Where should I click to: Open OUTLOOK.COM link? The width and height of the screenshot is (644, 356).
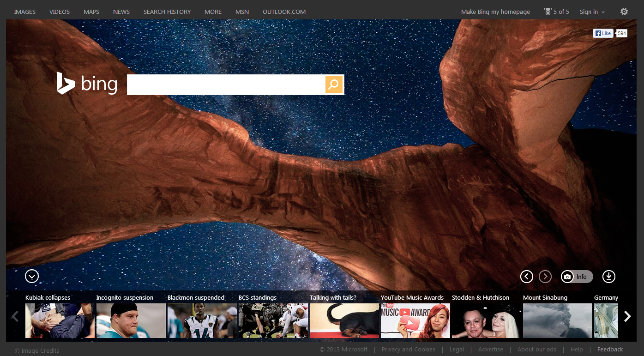click(x=284, y=12)
